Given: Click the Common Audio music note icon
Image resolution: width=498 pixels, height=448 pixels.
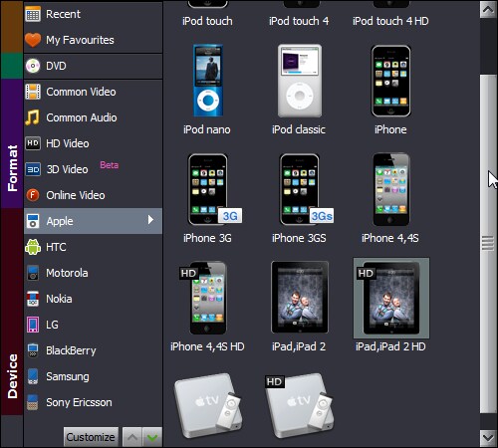Looking at the screenshot, I should click(32, 117).
